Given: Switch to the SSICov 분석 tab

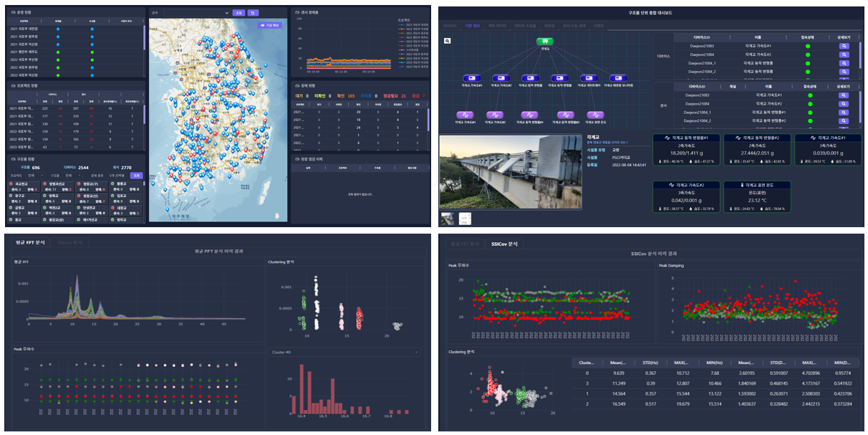Looking at the screenshot, I should (x=69, y=243).
